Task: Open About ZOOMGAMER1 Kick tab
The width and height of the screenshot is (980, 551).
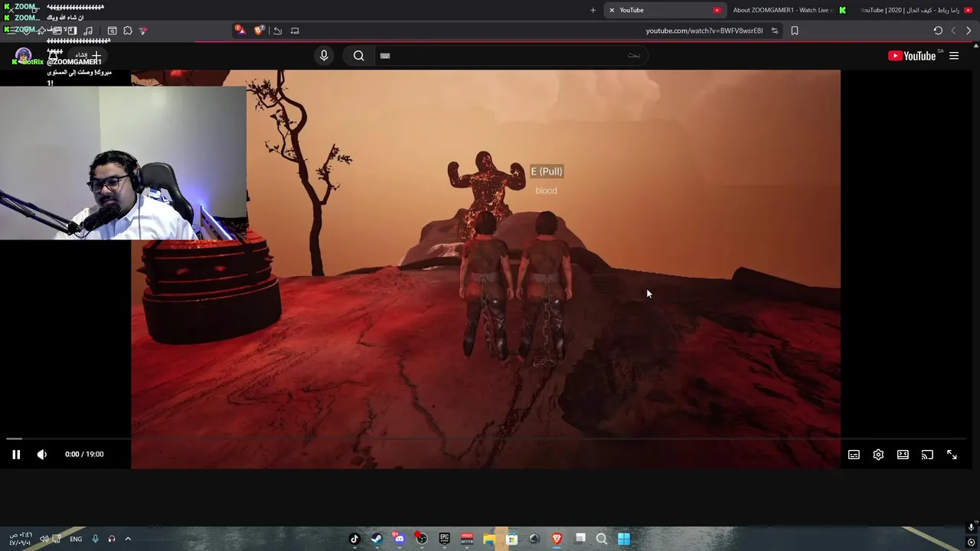Action: coord(789,10)
